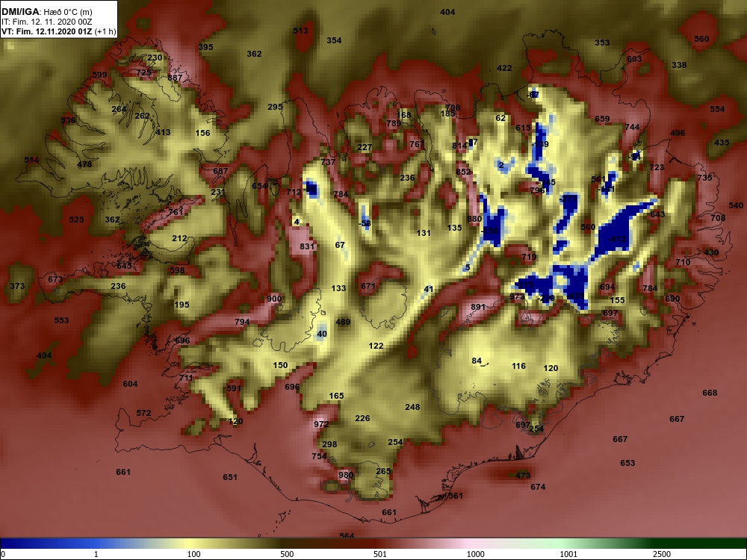
Task: Click the value '489' on the map
Action: point(343,322)
